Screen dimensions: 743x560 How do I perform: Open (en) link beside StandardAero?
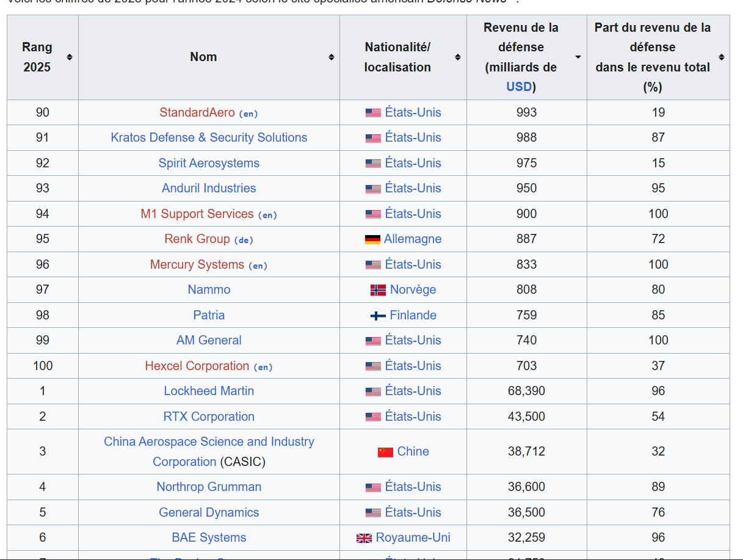pos(248,114)
